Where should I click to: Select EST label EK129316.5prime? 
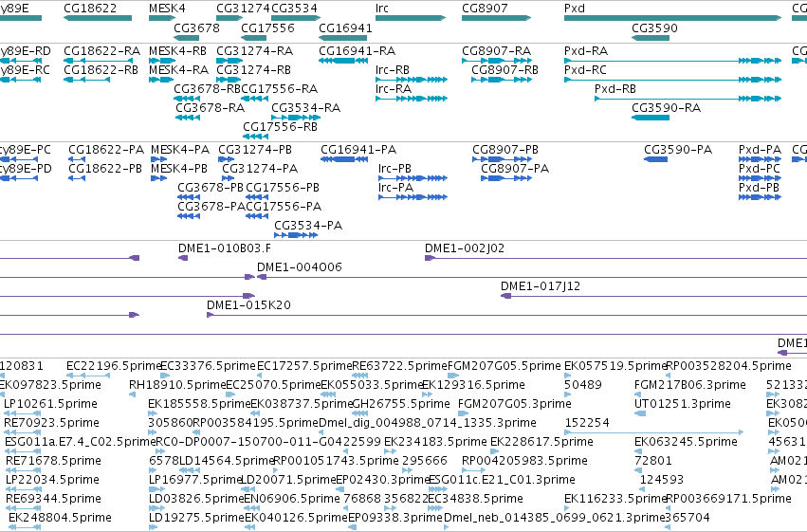[x=473, y=385]
